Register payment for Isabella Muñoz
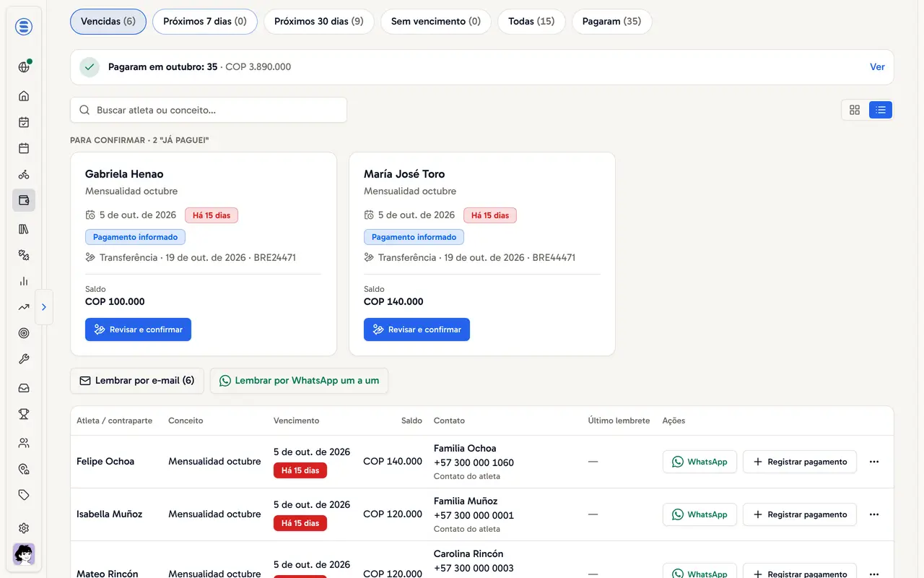The width and height of the screenshot is (924, 578). [800, 514]
